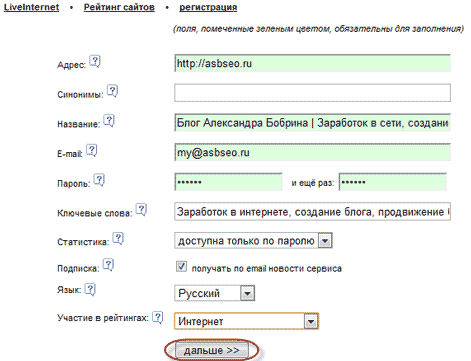Go to the LiveInternet link
Viewport: 471px width, 361px height.
point(31,7)
